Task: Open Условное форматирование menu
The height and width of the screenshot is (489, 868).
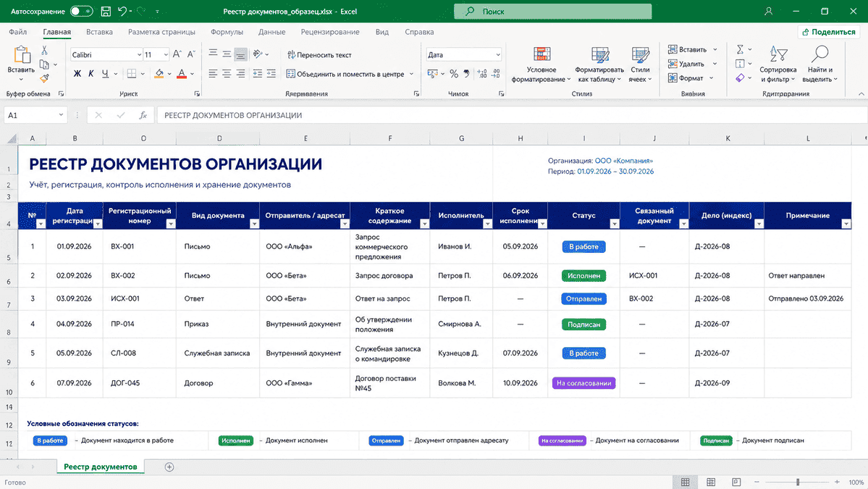Action: pos(542,64)
